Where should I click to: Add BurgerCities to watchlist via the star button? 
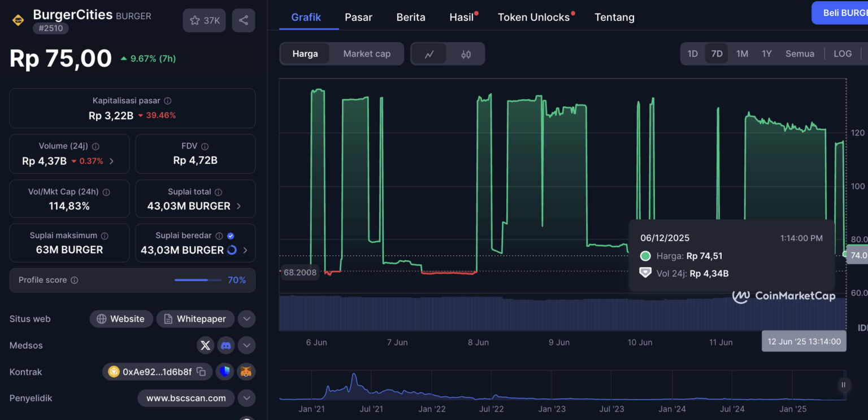point(204,20)
